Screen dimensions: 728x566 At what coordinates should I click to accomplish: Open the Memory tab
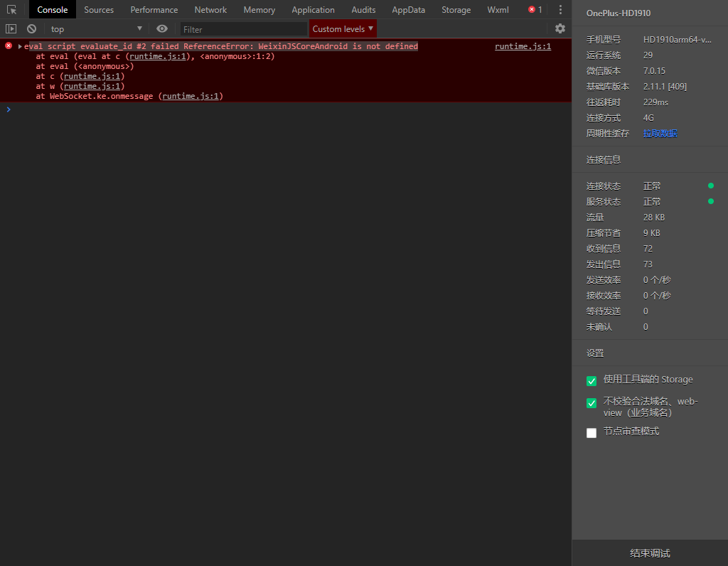(x=259, y=10)
